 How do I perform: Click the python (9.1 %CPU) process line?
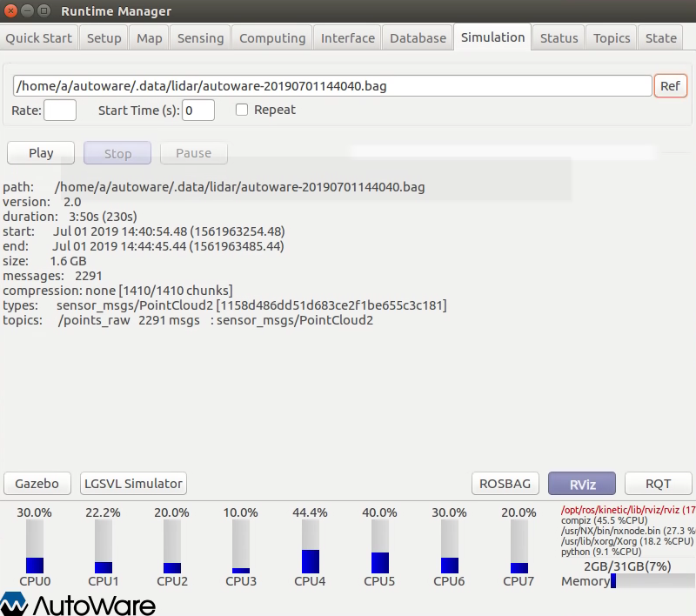[x=601, y=552]
